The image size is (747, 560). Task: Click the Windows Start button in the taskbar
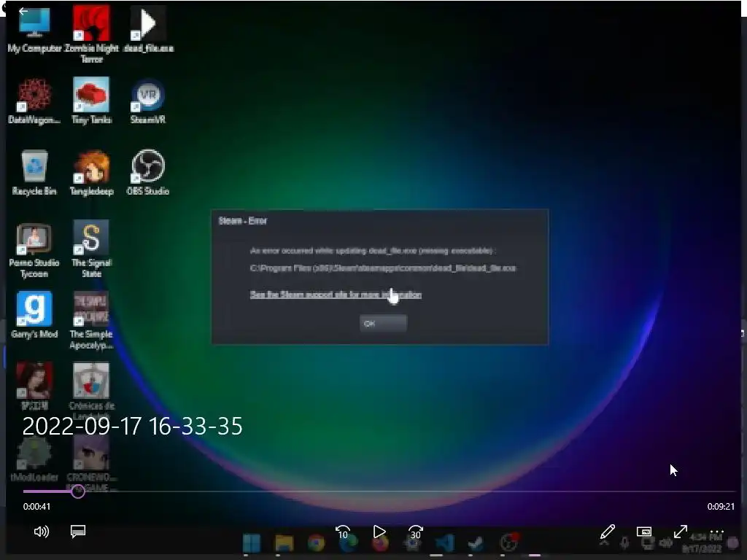tap(252, 543)
